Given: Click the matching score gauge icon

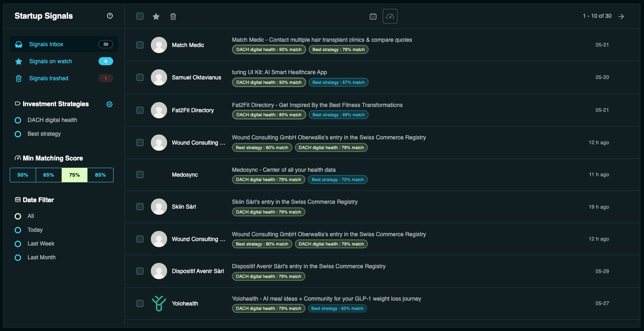Looking at the screenshot, I should coord(390,16).
